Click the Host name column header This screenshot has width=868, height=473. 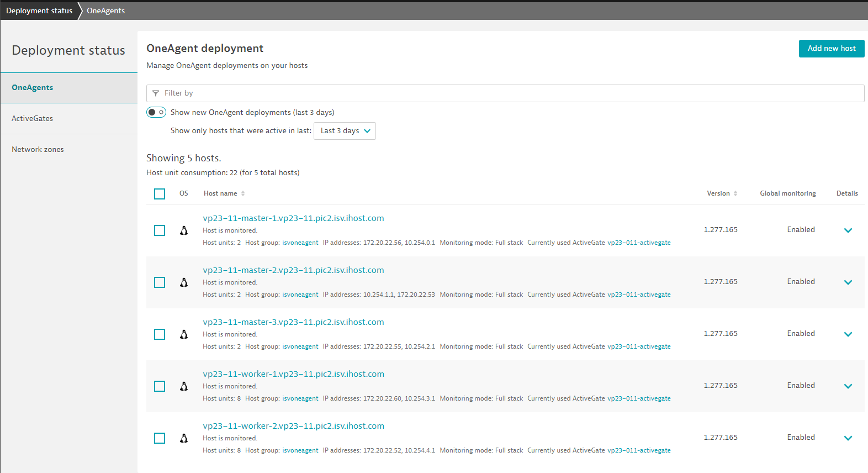[x=220, y=193]
